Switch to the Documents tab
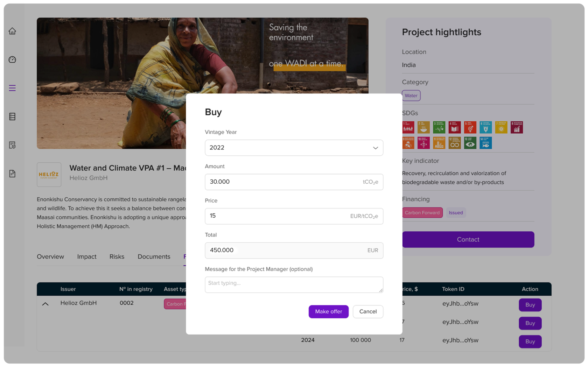Screen dimensions: 588x367 154,256
